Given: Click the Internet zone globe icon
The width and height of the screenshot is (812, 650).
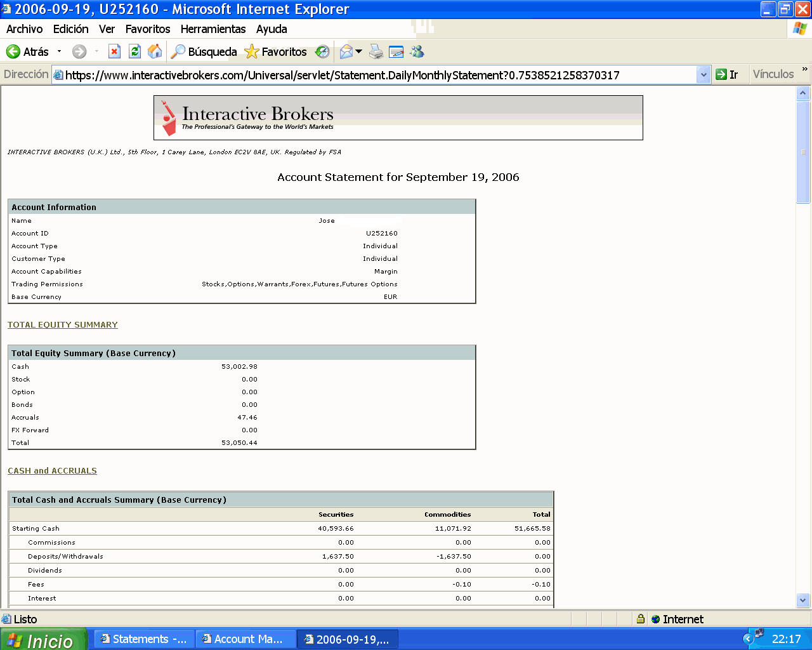Looking at the screenshot, I should pos(656,620).
